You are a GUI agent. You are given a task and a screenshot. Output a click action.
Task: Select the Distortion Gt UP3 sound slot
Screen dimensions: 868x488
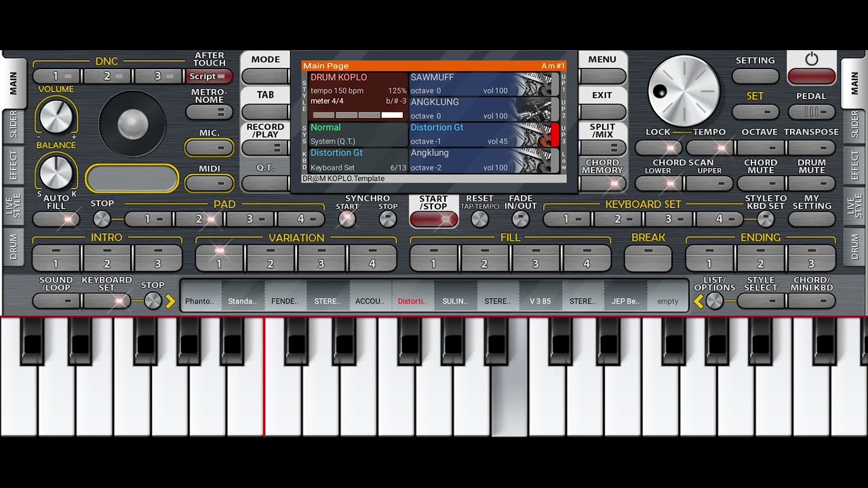pyautogui.click(x=484, y=134)
